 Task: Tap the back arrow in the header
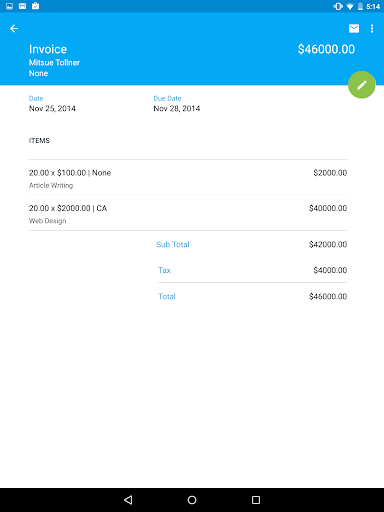14,29
